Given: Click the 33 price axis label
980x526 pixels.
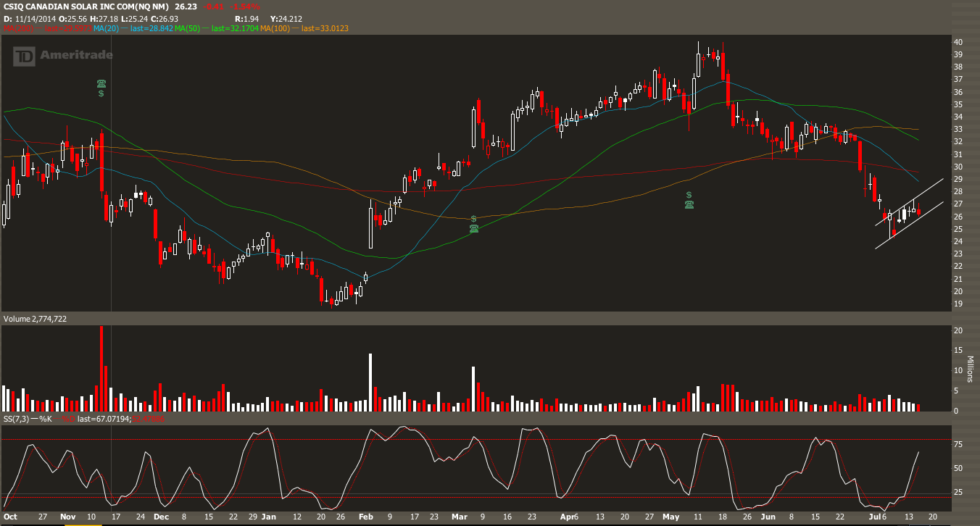Looking at the screenshot, I should coord(958,130).
